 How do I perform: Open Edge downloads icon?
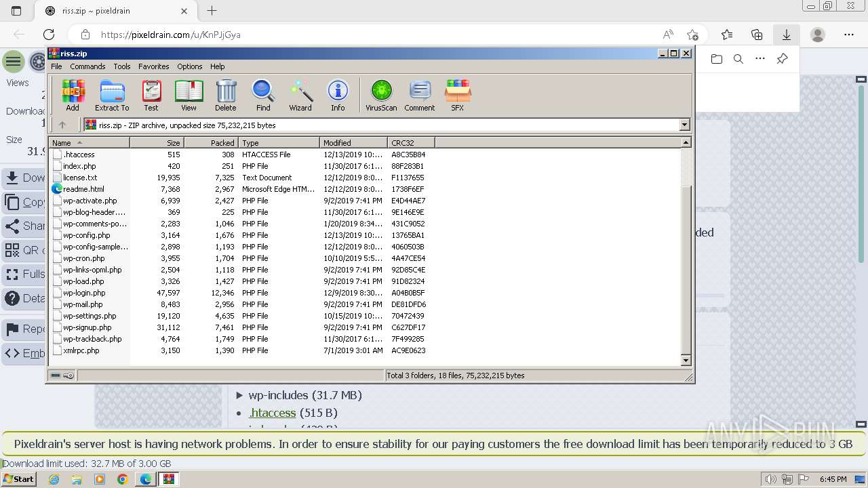pos(787,35)
